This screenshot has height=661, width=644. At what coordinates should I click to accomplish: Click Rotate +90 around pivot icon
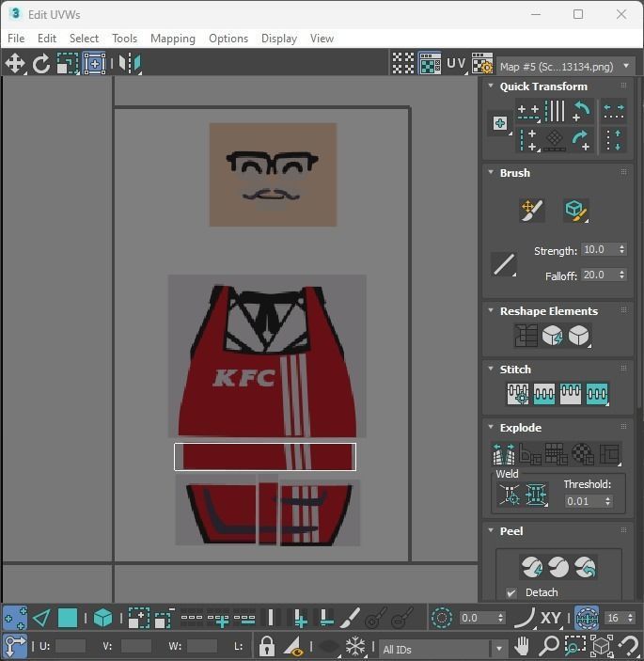(x=581, y=140)
